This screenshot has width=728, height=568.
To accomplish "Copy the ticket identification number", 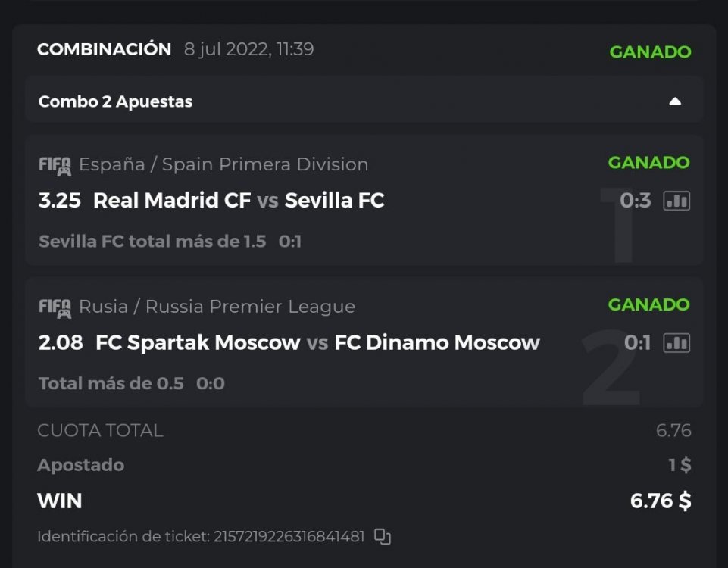I will 383,537.
